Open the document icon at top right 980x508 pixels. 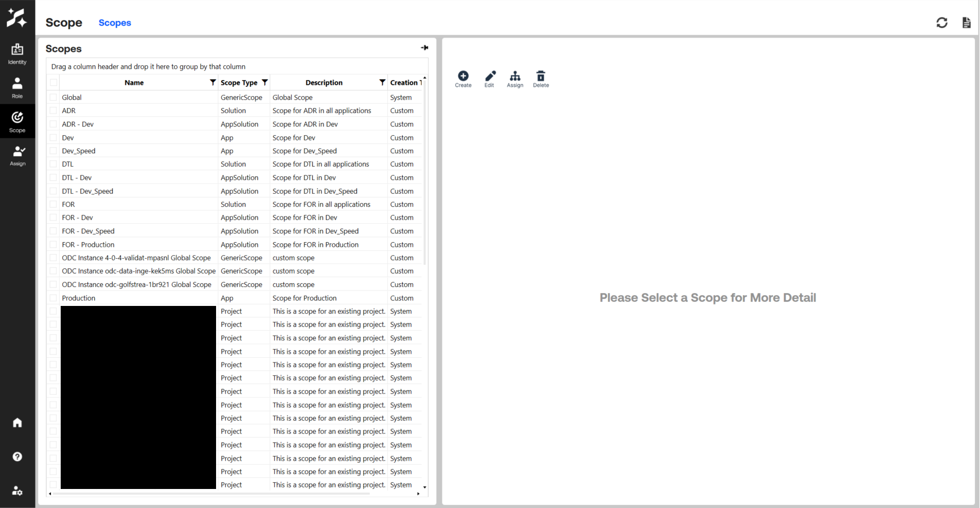click(x=966, y=23)
